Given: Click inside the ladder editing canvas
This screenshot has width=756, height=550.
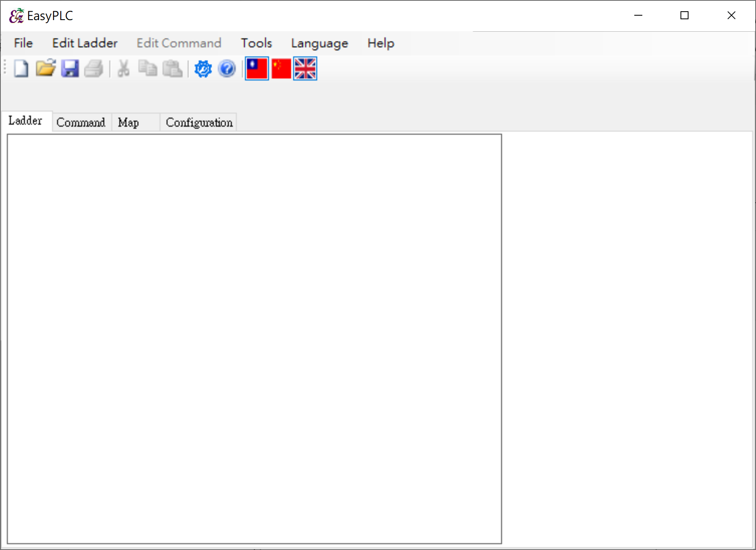Looking at the screenshot, I should [x=254, y=339].
